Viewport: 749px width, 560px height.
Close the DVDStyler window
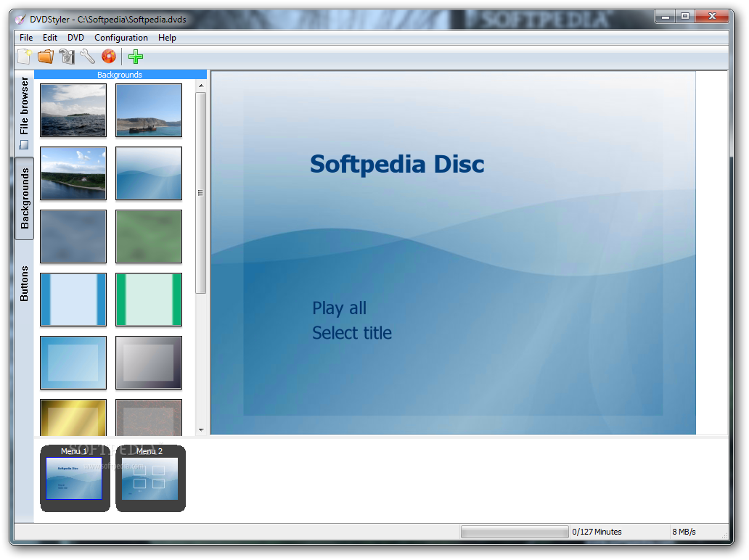[712, 17]
